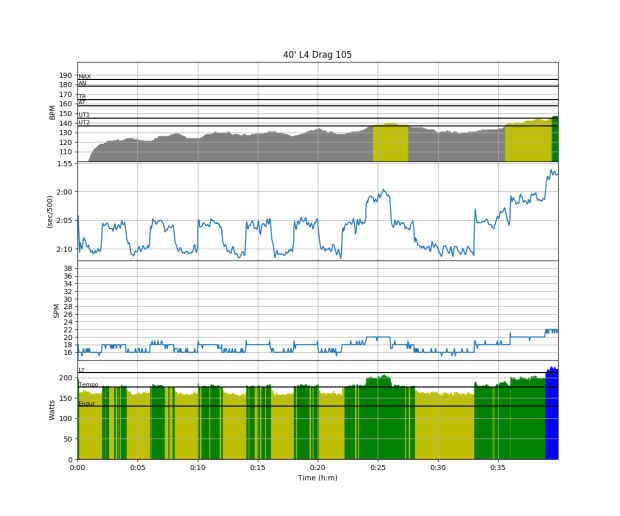The image size is (620, 516).
Task: Click the 38 tick on the SPM axis
Action: click(x=68, y=269)
